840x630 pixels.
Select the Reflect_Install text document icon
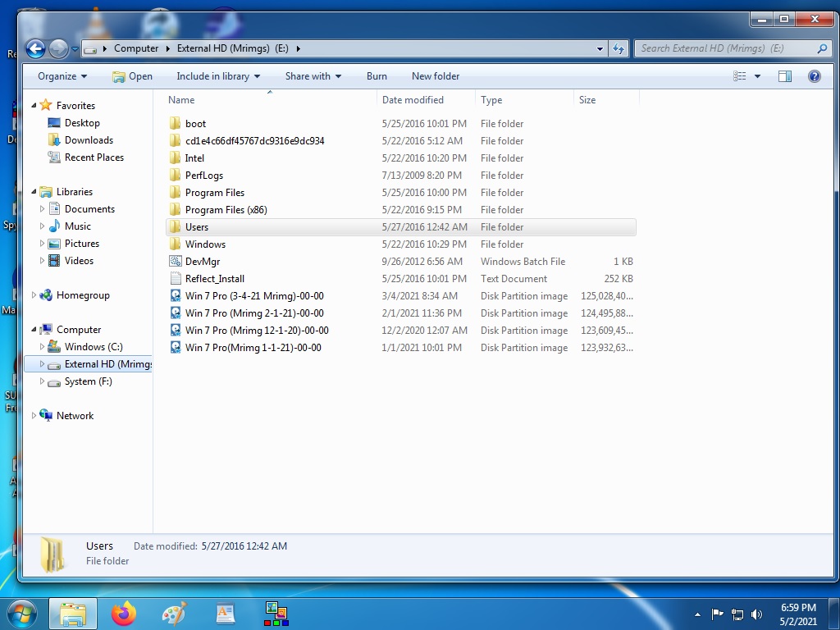[176, 279]
